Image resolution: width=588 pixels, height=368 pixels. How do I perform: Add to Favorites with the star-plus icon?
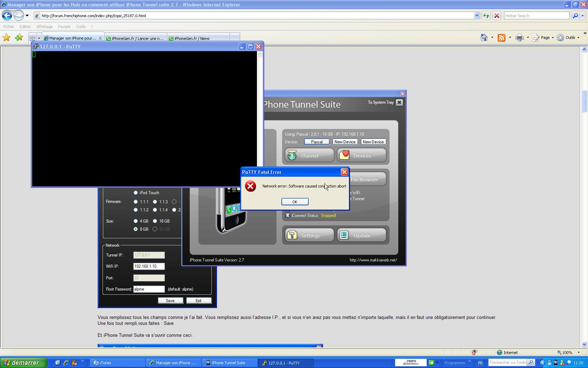19,38
